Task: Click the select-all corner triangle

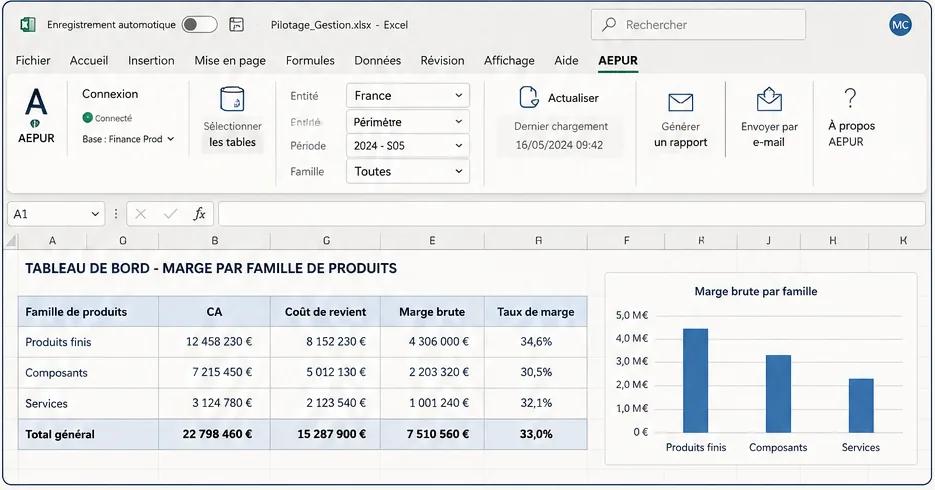Action: coord(11,241)
